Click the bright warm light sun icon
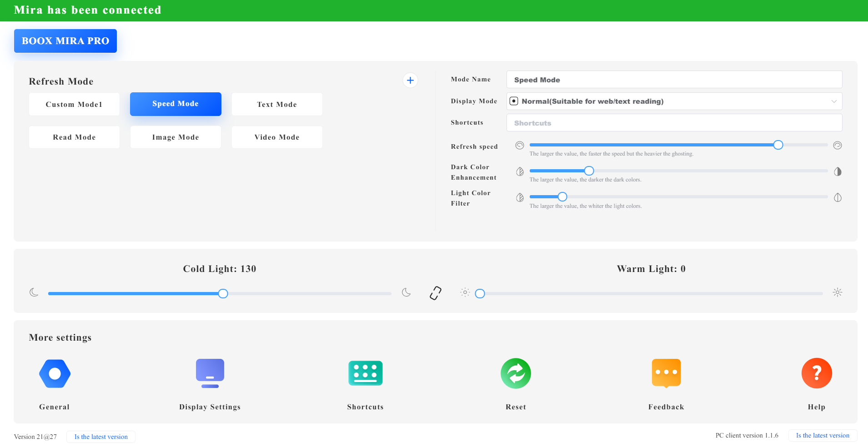Viewport: 868px width, 448px height. tap(838, 292)
